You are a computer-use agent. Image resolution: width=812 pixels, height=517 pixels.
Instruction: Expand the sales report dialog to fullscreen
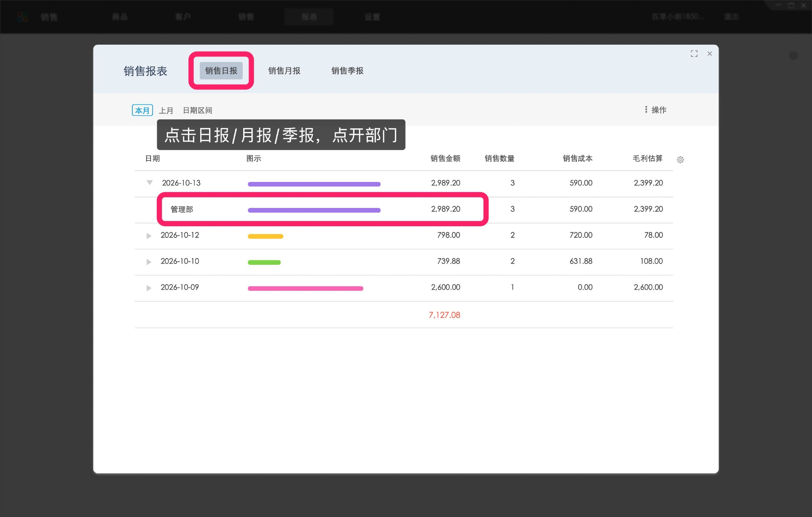coord(694,54)
